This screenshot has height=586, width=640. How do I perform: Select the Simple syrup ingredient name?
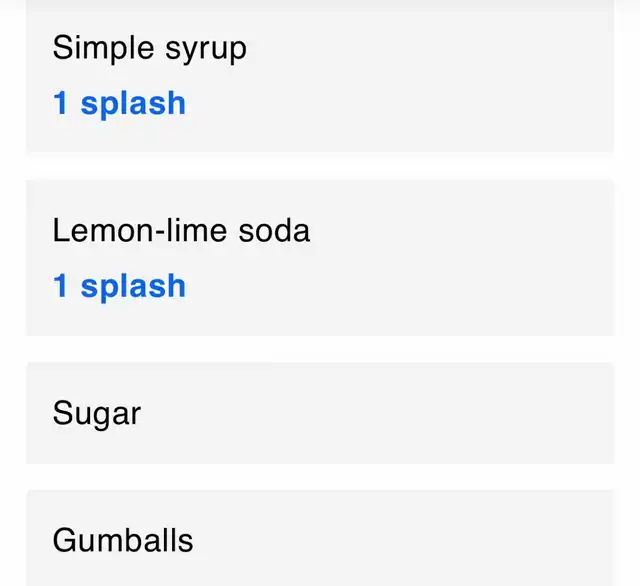(149, 49)
